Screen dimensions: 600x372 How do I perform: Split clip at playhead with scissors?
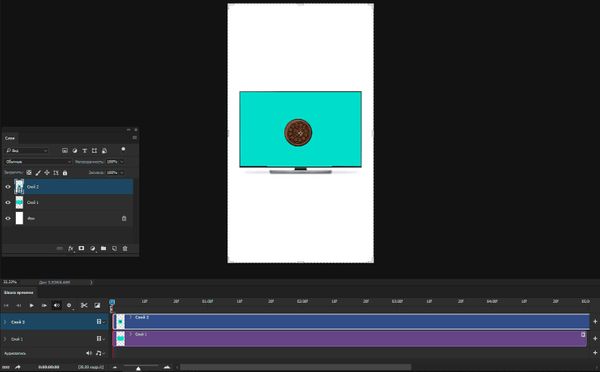(x=84, y=305)
